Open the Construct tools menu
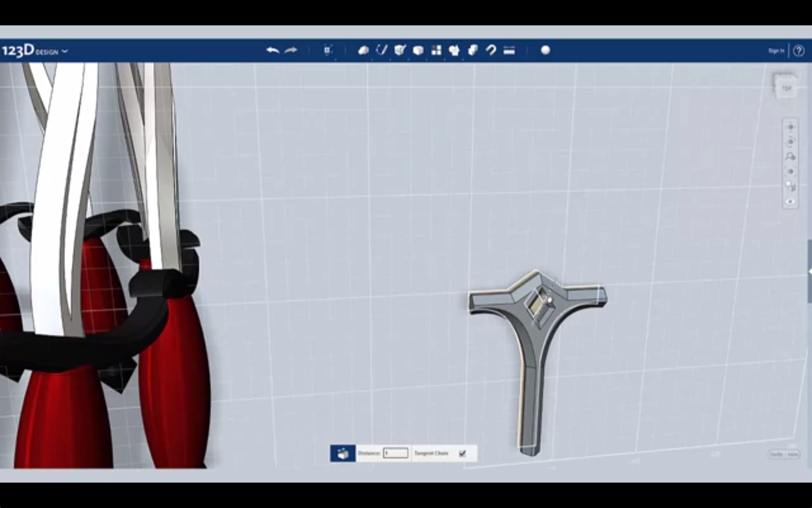The height and width of the screenshot is (508, 812). coord(400,50)
